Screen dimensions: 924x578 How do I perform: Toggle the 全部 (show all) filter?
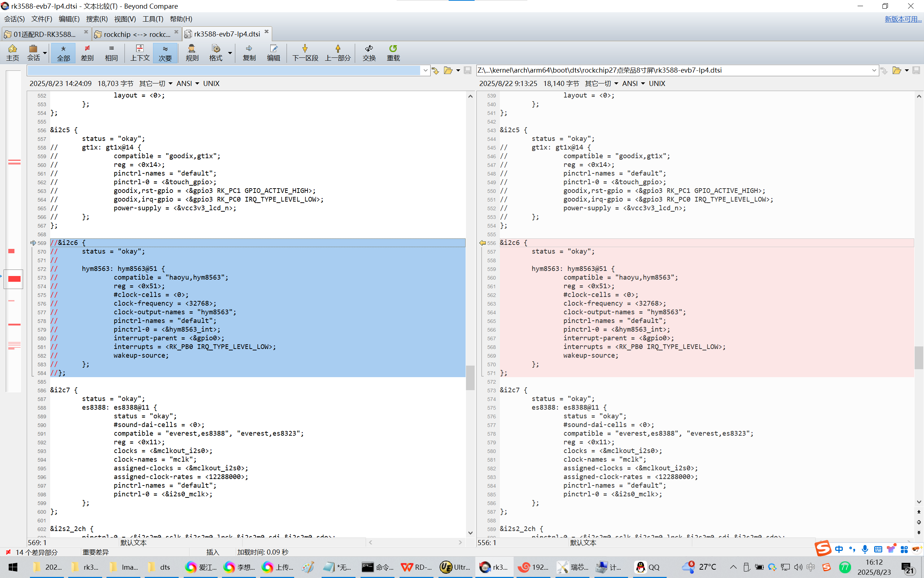click(x=64, y=53)
